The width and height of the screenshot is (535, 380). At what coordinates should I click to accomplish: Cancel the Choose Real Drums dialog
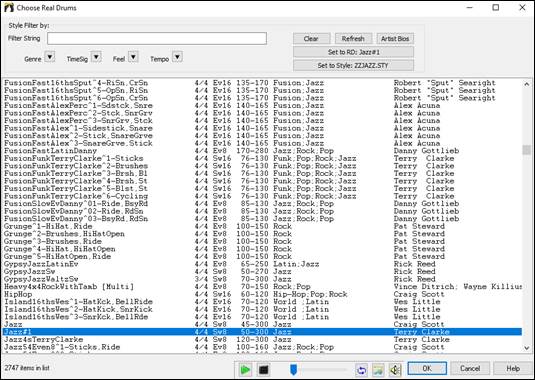[x=470, y=368]
